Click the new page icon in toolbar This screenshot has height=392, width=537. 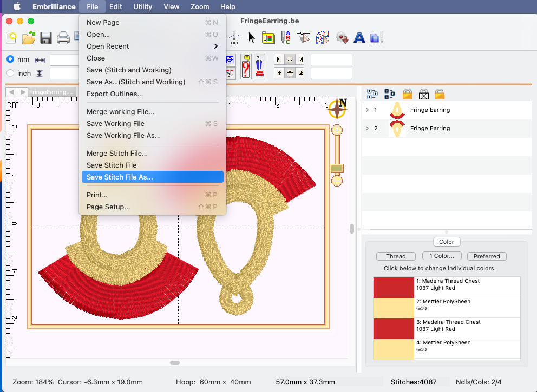(x=11, y=38)
